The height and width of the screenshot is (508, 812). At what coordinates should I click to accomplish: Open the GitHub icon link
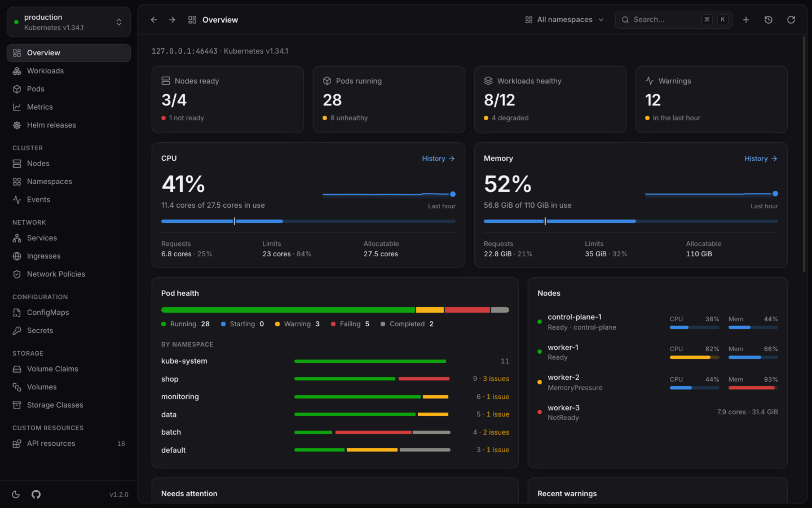coord(36,494)
